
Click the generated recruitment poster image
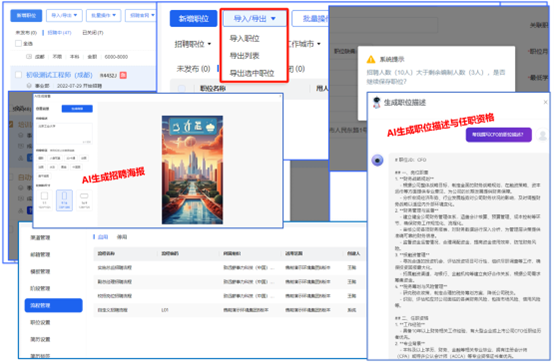(192, 170)
